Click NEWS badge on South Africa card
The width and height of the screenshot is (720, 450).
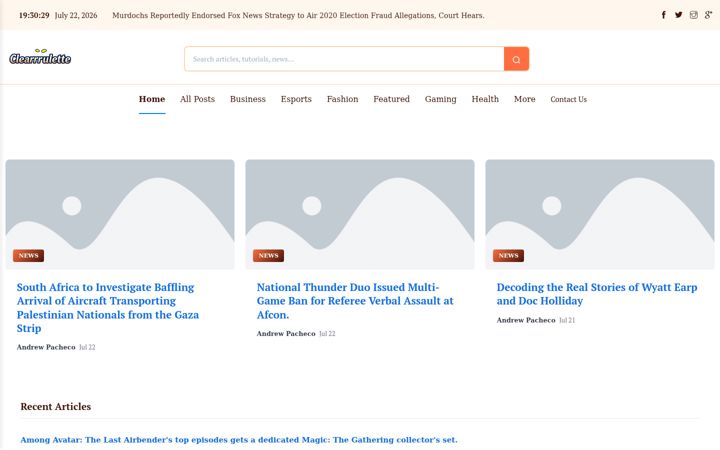point(28,255)
